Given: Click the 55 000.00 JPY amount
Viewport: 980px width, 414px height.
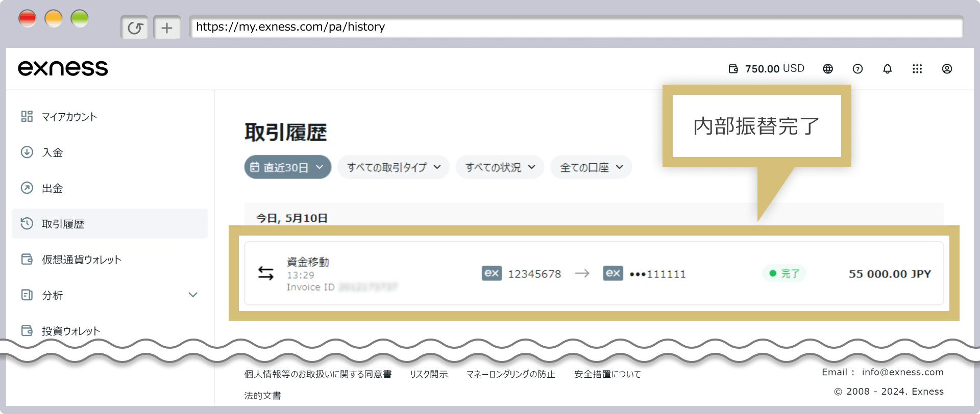Looking at the screenshot, I should pyautogui.click(x=890, y=274).
